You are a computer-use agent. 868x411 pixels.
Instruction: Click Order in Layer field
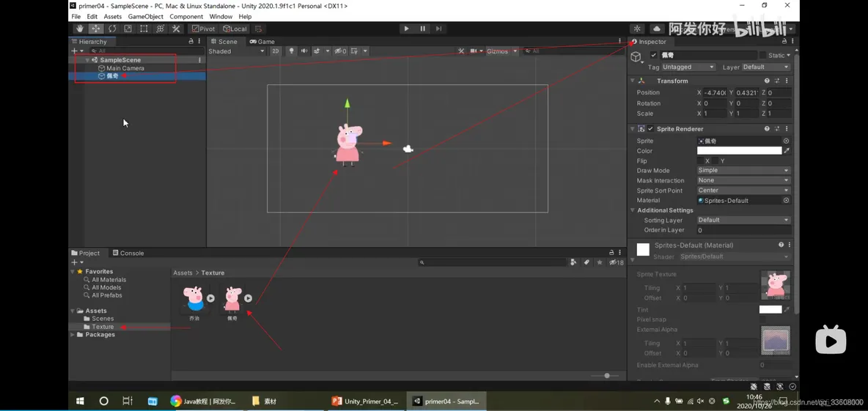[743, 230]
